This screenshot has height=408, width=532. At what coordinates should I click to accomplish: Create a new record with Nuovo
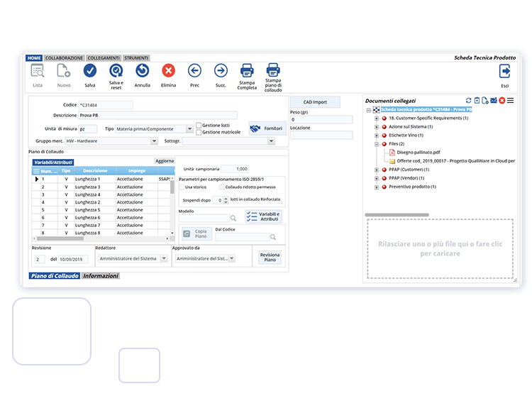(x=63, y=71)
